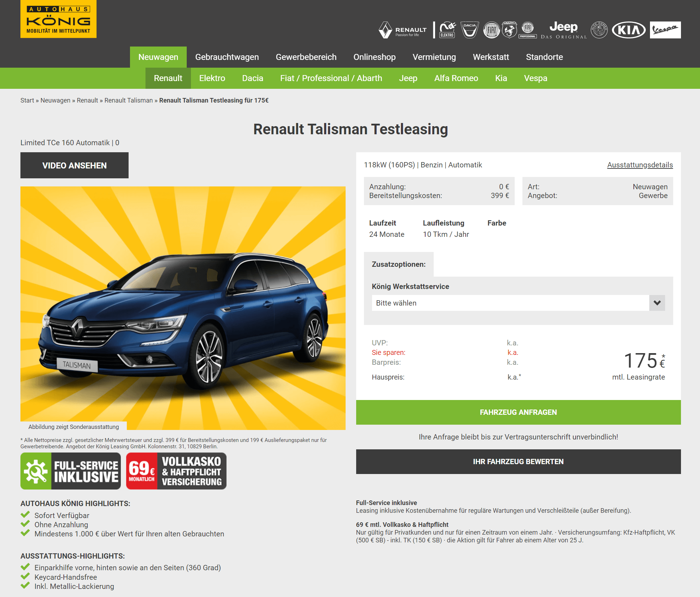Click the '10 Tkm / Jahr' value
The width and height of the screenshot is (700, 597).
pyautogui.click(x=446, y=234)
